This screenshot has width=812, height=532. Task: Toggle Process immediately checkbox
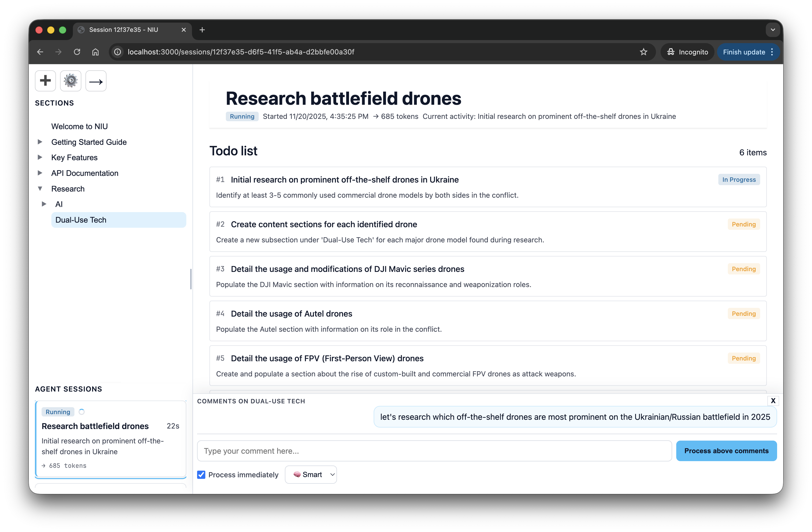click(x=201, y=475)
